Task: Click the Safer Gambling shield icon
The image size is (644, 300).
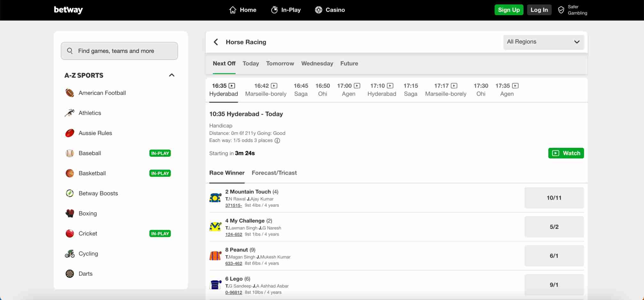Action: [x=561, y=10]
